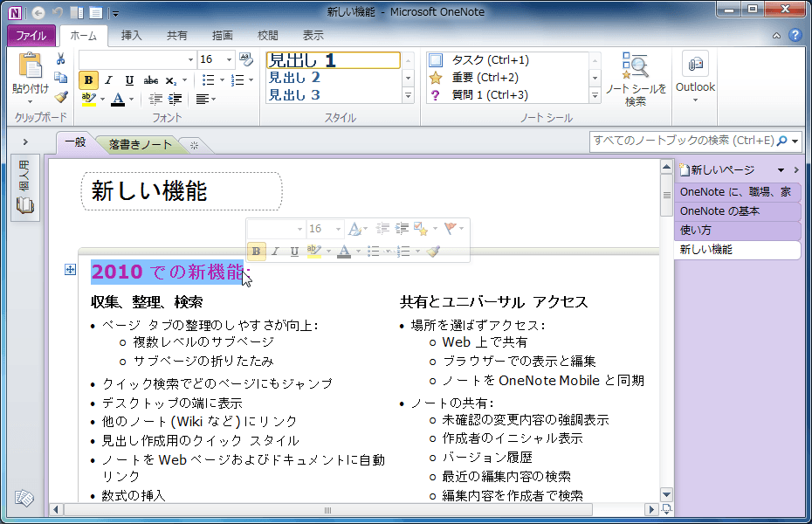
Task: Increase indent in the ribbon
Action: [175, 99]
